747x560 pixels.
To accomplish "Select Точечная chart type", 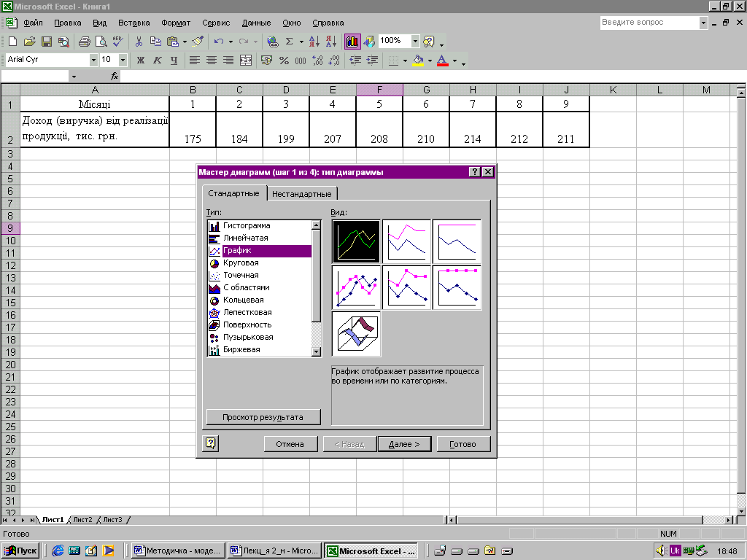I will pyautogui.click(x=260, y=275).
